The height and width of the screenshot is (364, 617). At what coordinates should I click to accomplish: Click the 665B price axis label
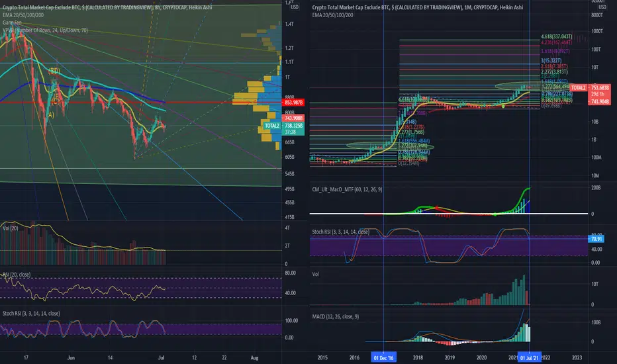click(289, 142)
